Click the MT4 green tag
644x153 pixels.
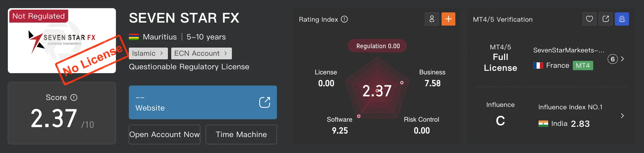coord(583,65)
